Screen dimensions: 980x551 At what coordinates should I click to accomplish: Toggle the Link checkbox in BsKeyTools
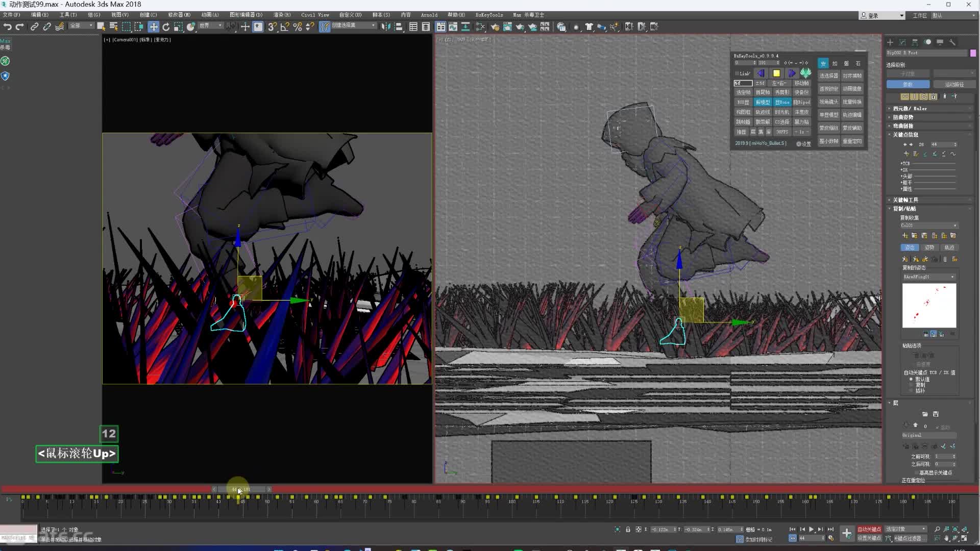(737, 73)
